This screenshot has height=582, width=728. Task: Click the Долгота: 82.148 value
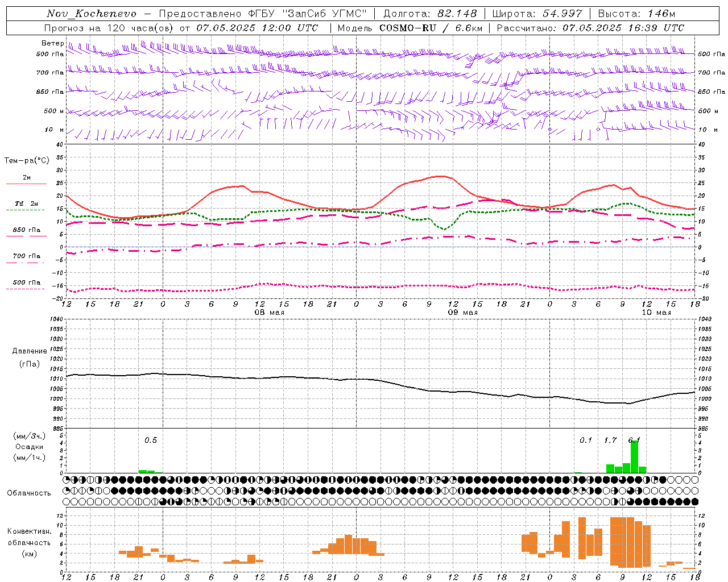tap(430, 14)
